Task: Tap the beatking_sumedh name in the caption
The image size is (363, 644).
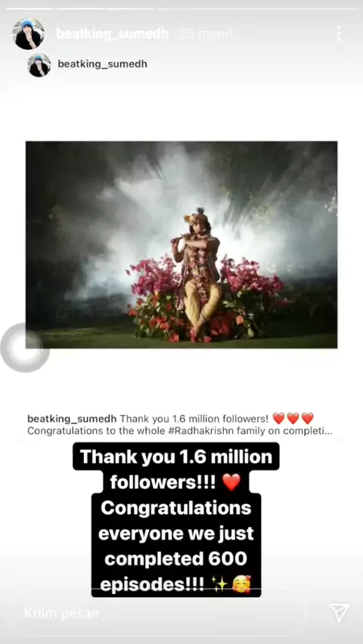Action: [72, 419]
